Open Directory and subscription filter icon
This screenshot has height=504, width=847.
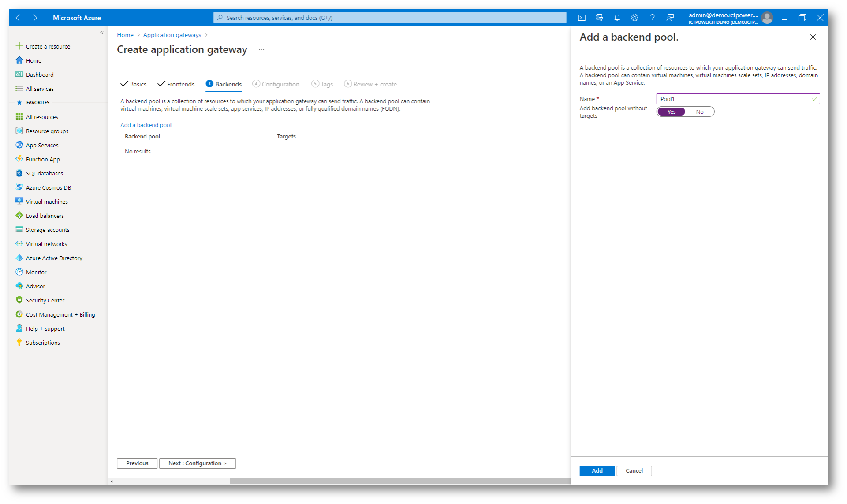click(x=599, y=18)
